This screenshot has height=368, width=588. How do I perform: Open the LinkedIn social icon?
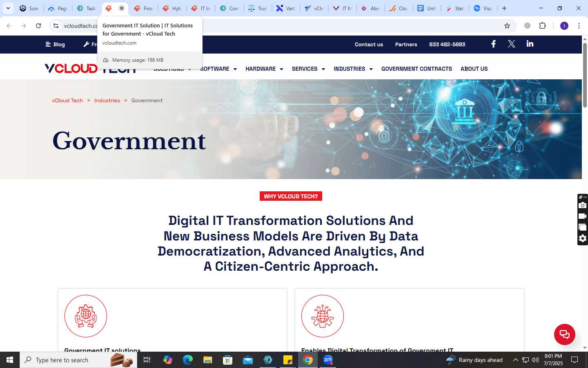point(530,44)
